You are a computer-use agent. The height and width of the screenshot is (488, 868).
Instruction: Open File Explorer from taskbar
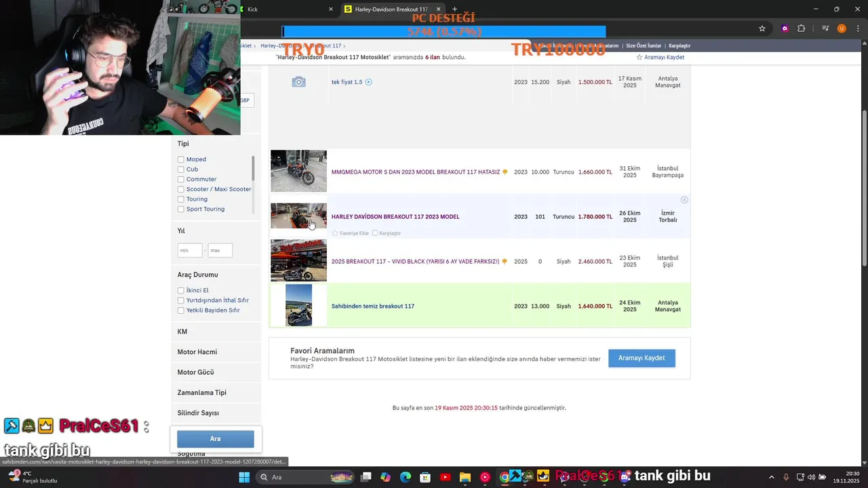pos(465,477)
